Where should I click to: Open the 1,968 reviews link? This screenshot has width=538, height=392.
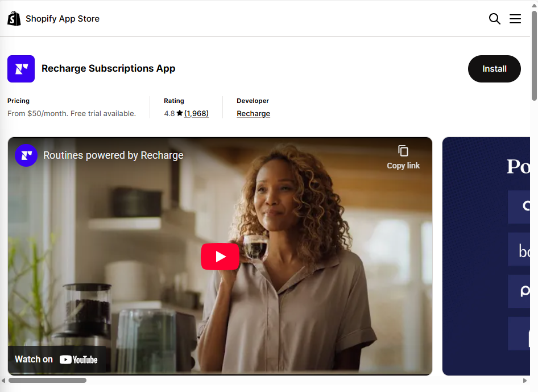coord(196,113)
